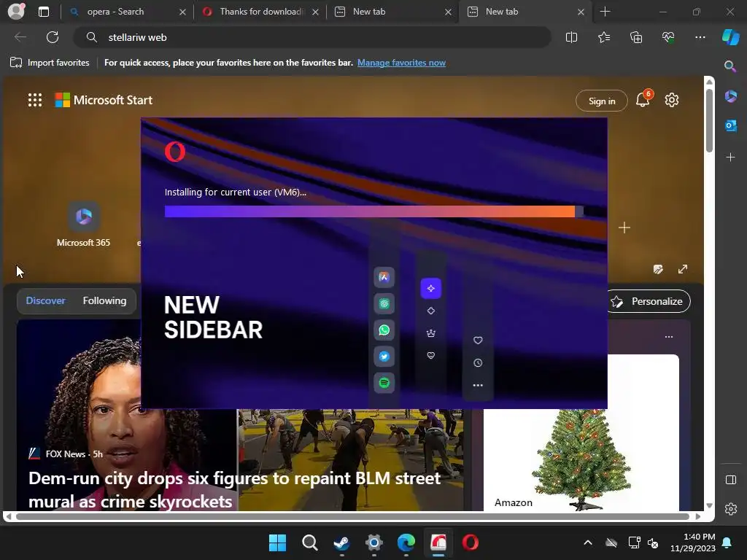
Task: Open the ad card more options ellipsis
Action: tap(669, 337)
